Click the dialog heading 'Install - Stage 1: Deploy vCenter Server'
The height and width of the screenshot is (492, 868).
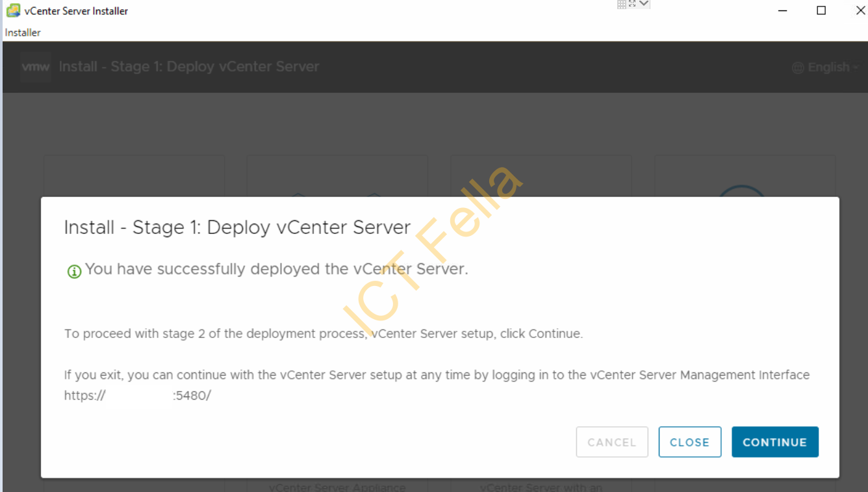coord(238,227)
